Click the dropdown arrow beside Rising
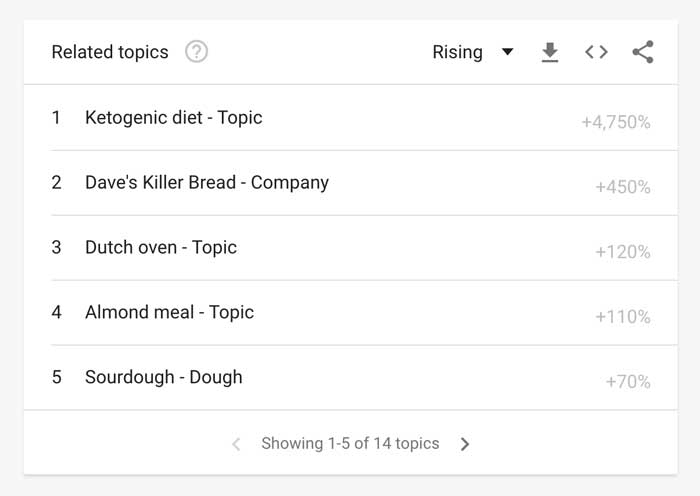 point(508,52)
